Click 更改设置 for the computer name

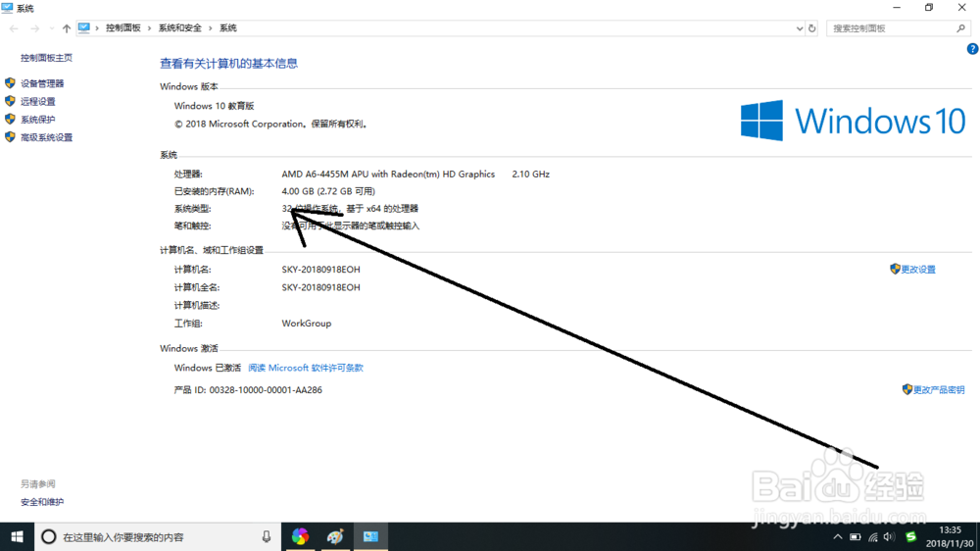coord(917,270)
